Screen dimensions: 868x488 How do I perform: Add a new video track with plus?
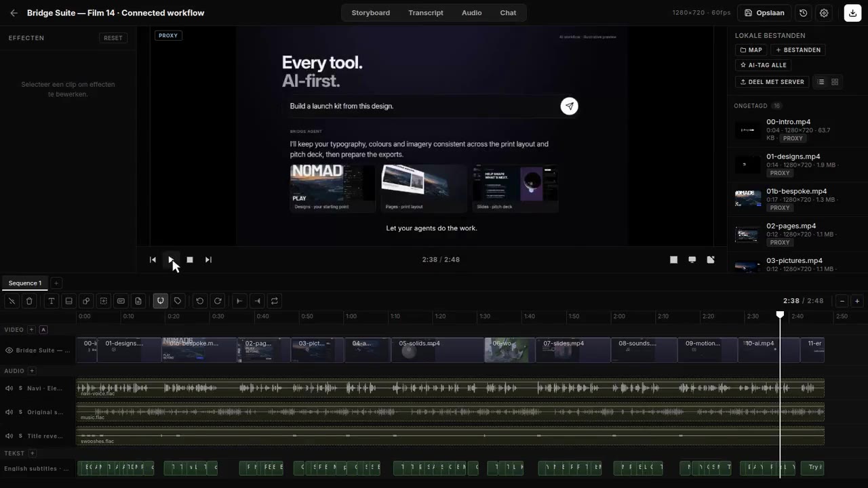click(31, 329)
